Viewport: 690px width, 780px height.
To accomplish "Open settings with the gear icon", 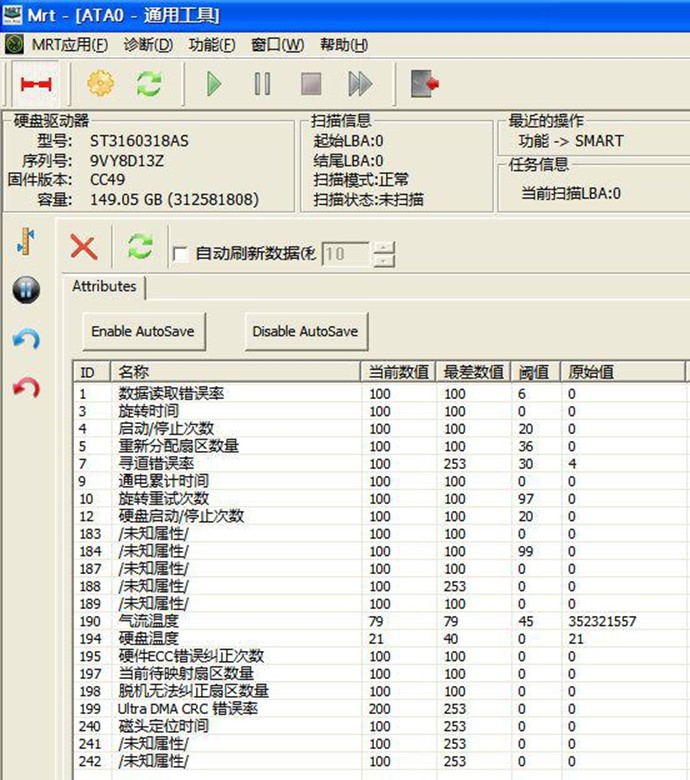I will (101, 84).
